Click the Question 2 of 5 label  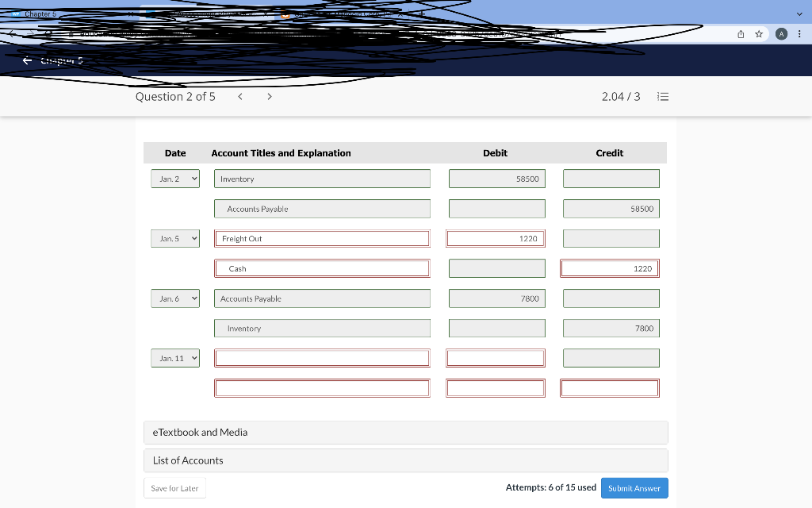(x=175, y=96)
